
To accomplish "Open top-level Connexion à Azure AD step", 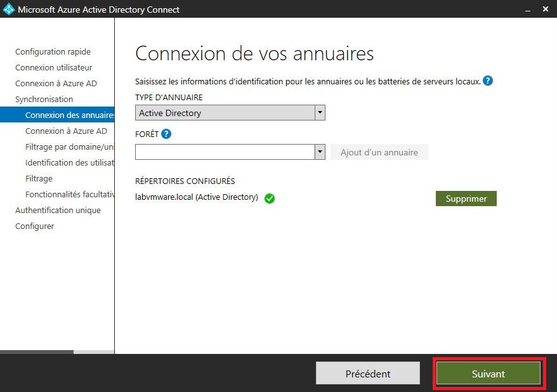I will click(56, 84).
